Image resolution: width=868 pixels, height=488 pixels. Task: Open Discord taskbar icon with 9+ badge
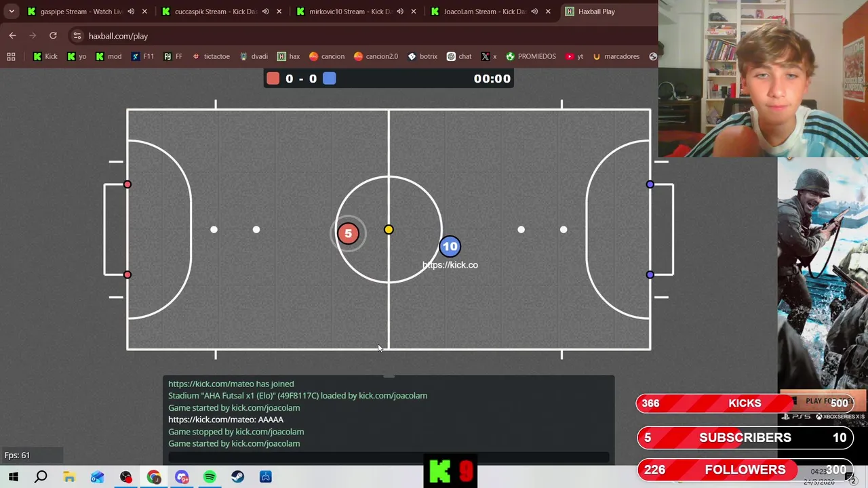[x=182, y=477]
